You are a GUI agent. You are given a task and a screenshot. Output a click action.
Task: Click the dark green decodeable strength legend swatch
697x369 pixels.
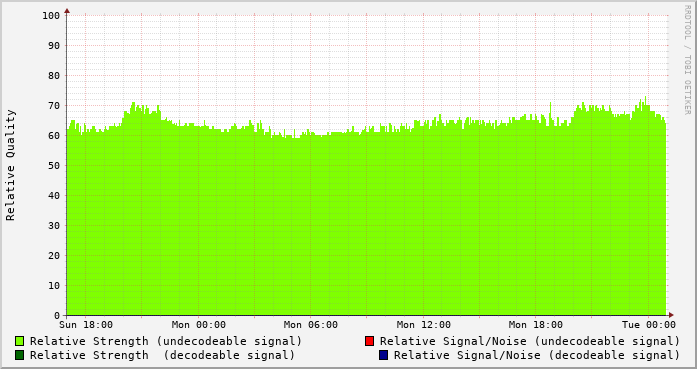(x=20, y=355)
